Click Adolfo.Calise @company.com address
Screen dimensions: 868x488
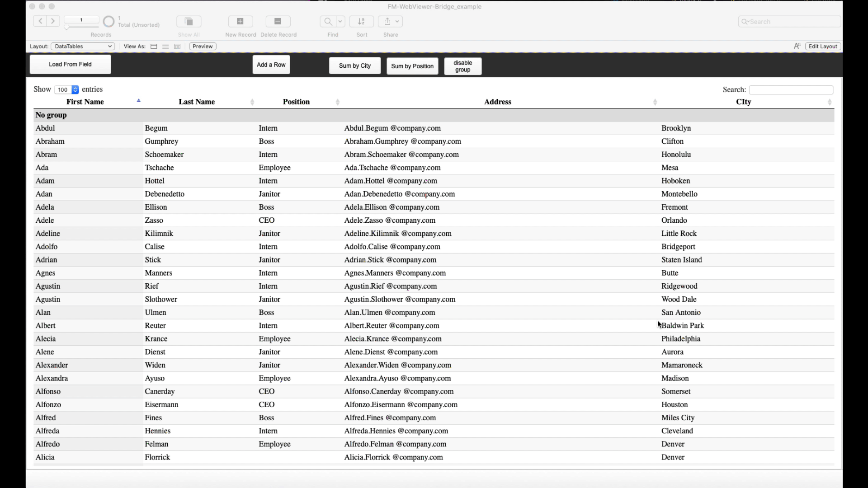[392, 247]
